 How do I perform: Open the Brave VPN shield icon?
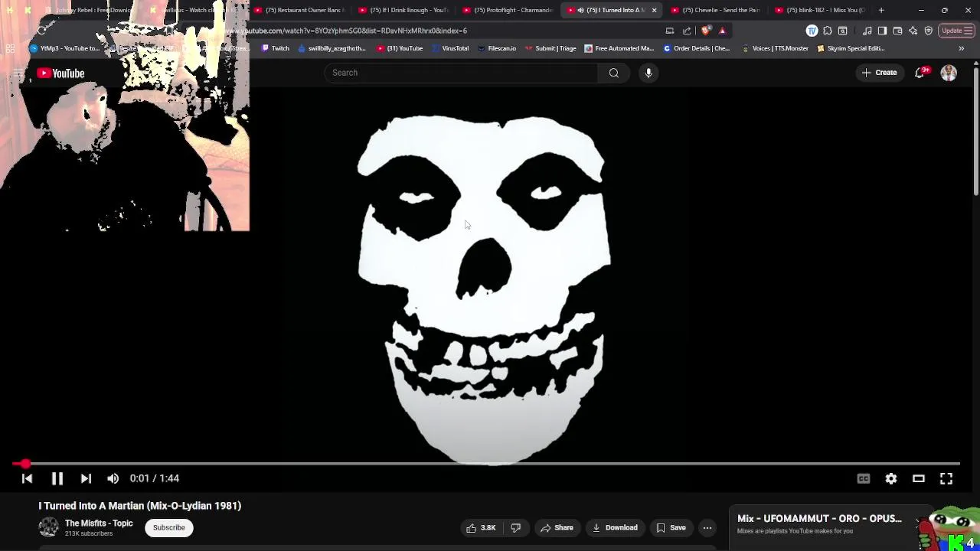(929, 31)
